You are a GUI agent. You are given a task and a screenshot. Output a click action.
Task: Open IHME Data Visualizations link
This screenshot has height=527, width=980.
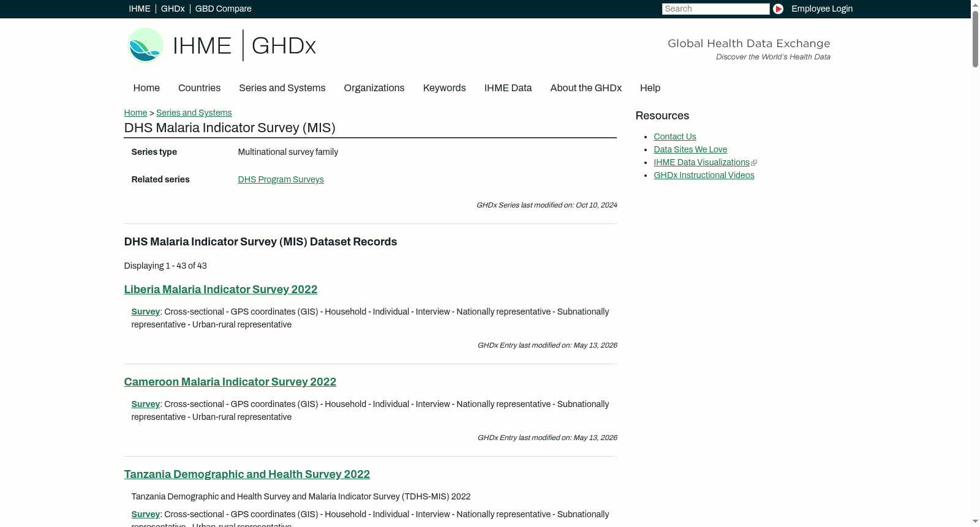click(x=701, y=162)
